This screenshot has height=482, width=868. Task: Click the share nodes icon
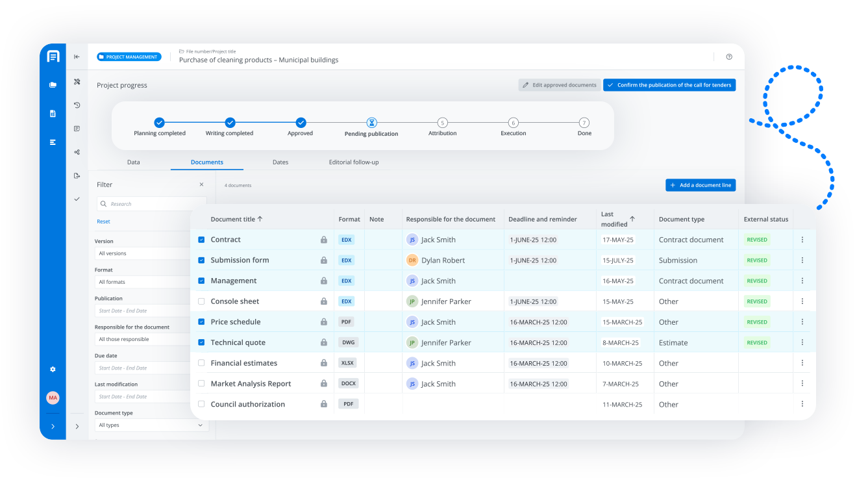pyautogui.click(x=77, y=152)
